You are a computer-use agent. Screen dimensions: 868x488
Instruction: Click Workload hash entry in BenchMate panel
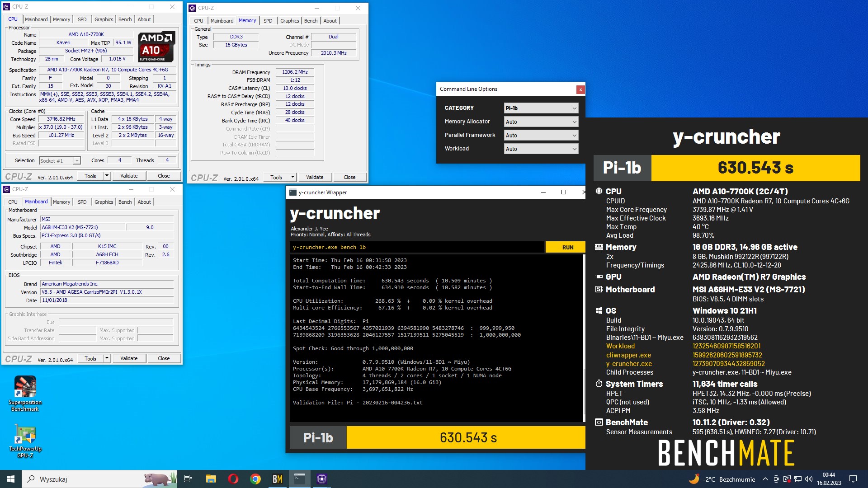click(726, 346)
